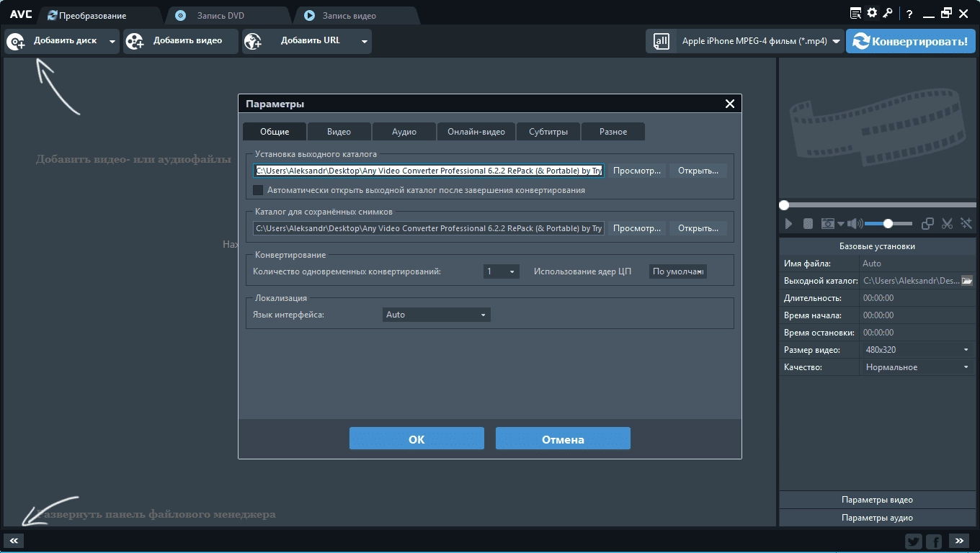Open the Разное tab
Image resolution: width=980 pixels, height=553 pixels.
(613, 132)
